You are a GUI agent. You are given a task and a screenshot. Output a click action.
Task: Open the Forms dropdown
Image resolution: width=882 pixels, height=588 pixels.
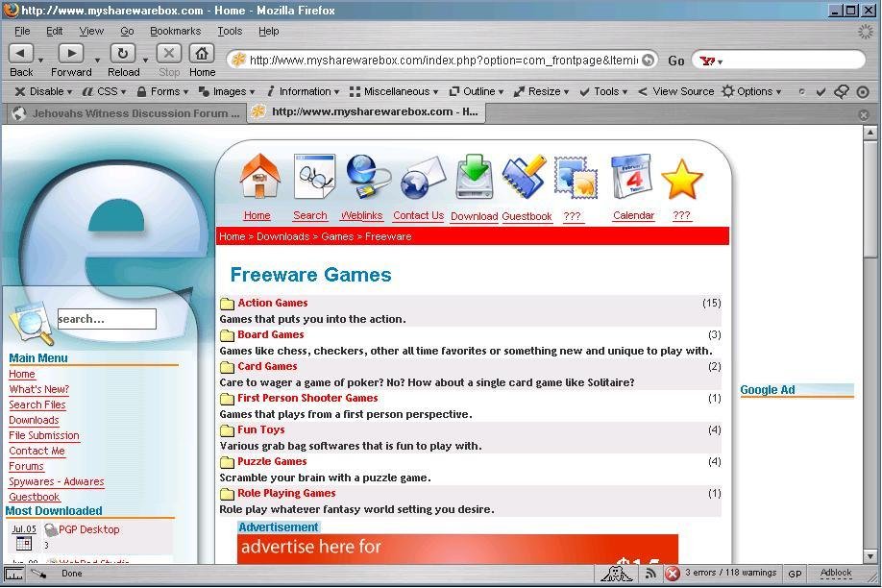click(162, 91)
